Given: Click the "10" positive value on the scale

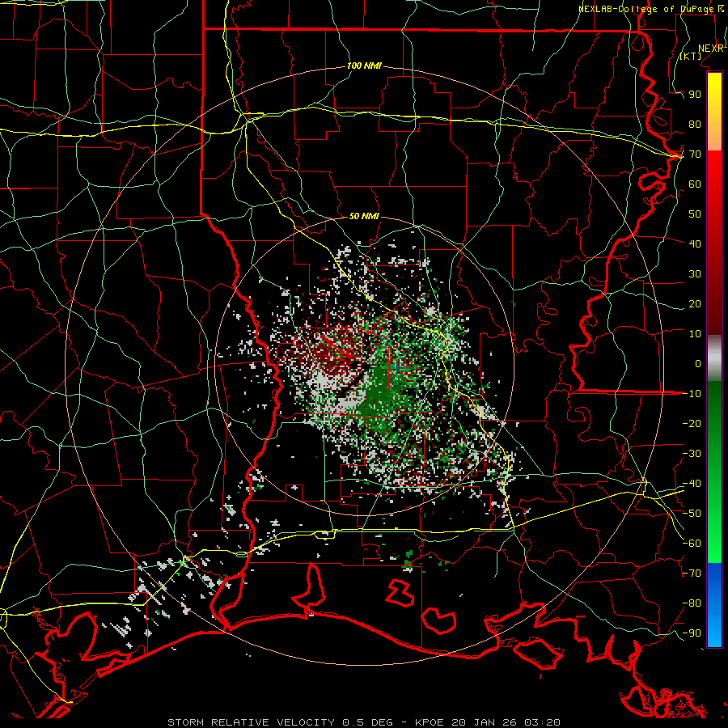Looking at the screenshot, I should coord(695,334).
